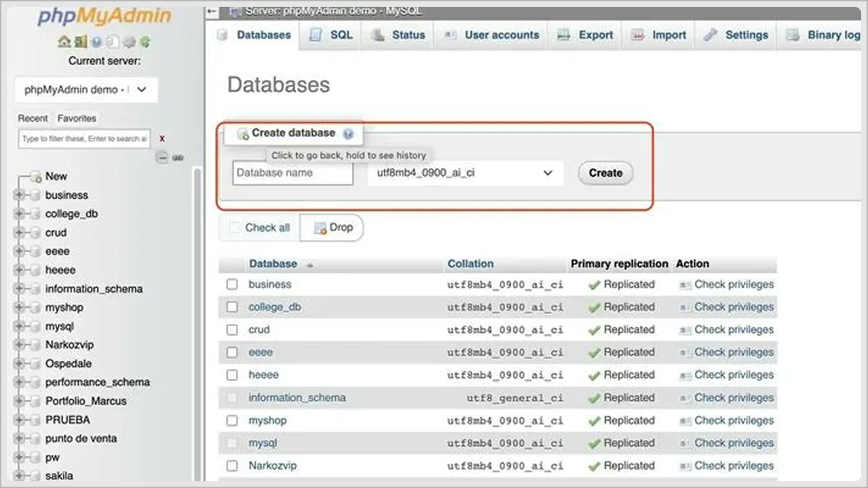Select punto de venta in tree

[81, 439]
